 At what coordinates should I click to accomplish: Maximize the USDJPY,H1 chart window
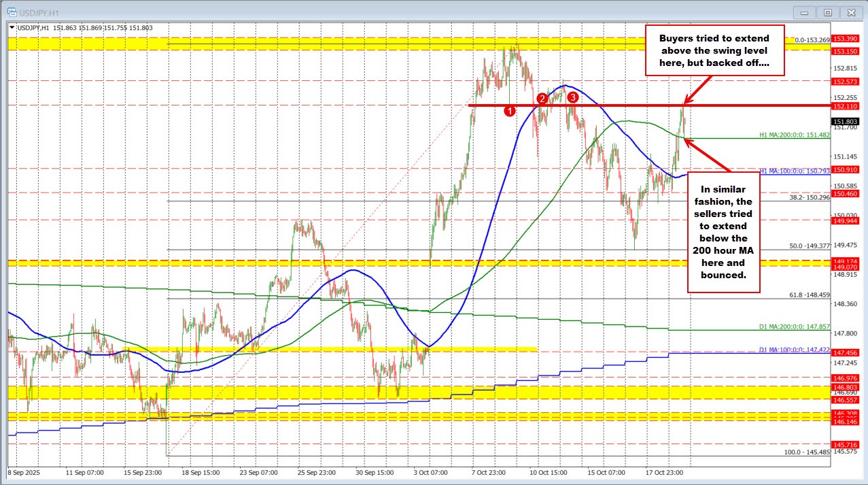tap(827, 12)
